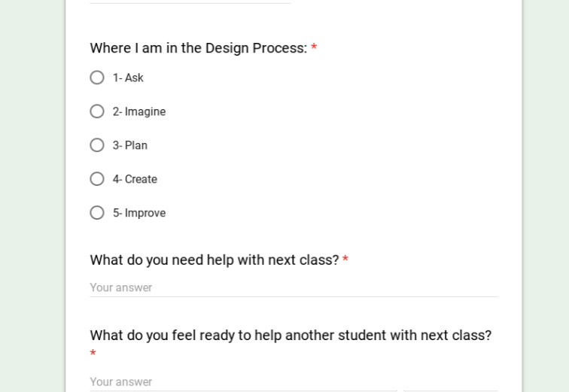
Task: Click the "What do you need help with" question title
Action: point(214,260)
